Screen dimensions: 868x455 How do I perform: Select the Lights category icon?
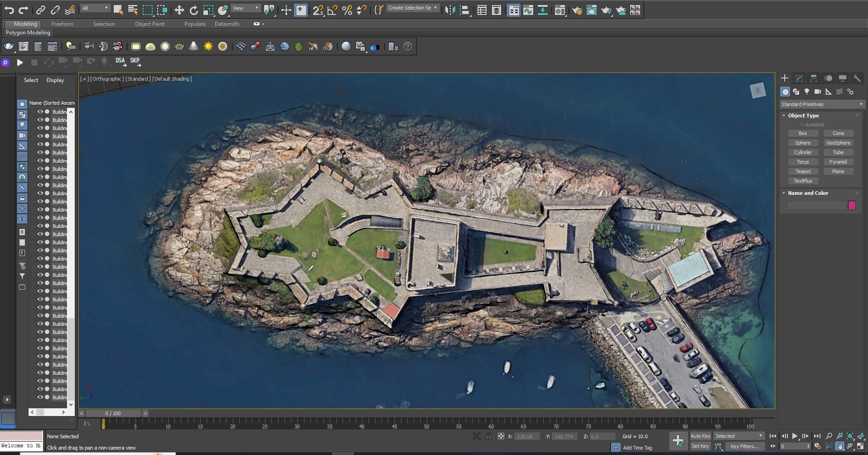[807, 92]
